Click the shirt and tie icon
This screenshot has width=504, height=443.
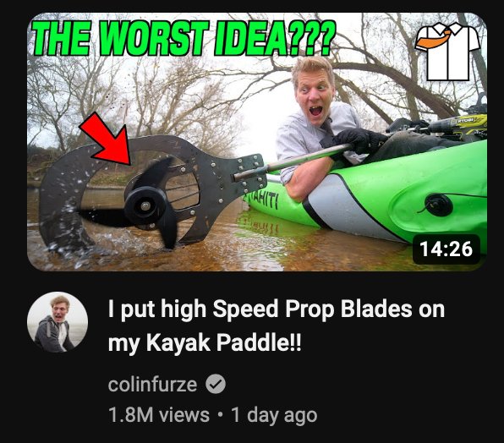pos(448,52)
